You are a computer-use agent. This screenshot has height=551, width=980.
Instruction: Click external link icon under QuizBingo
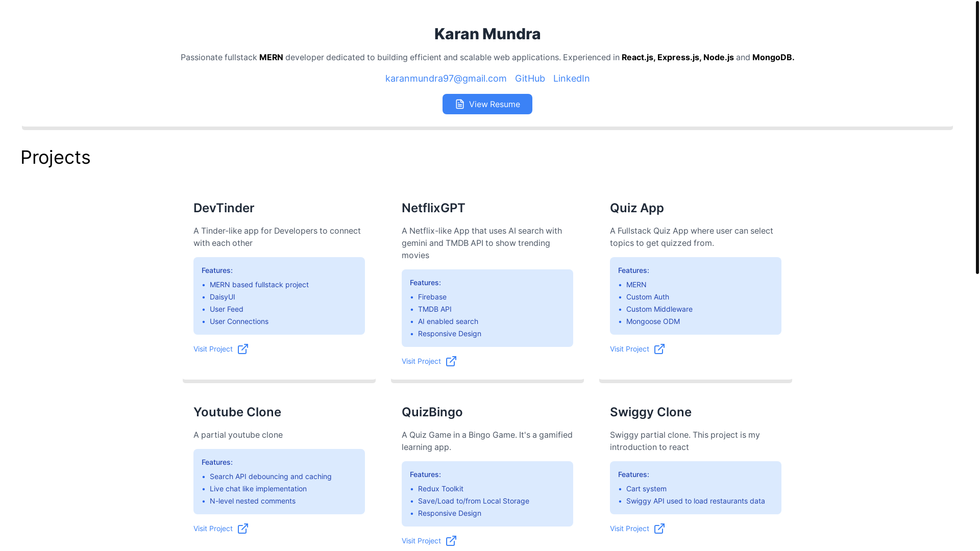[451, 541]
